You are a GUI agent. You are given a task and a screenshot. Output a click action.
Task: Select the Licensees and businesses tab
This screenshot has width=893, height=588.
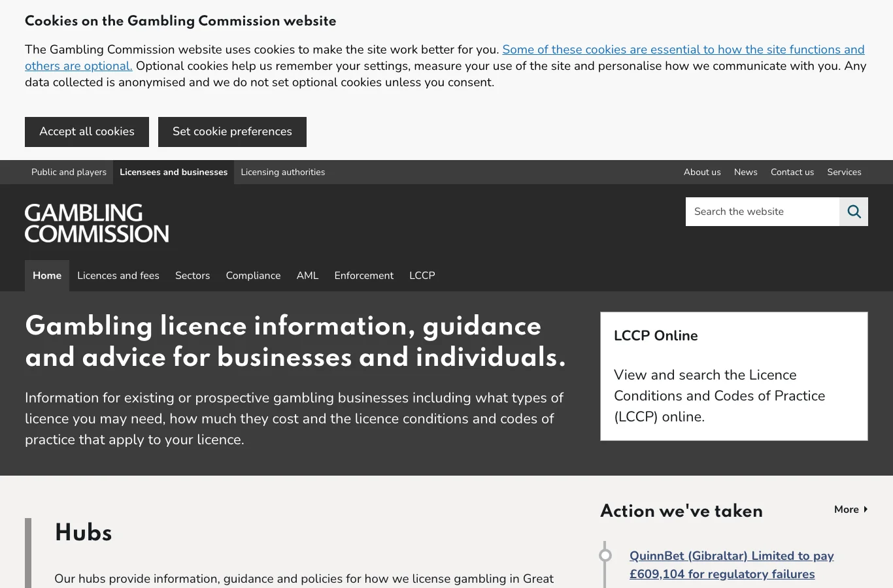(173, 172)
